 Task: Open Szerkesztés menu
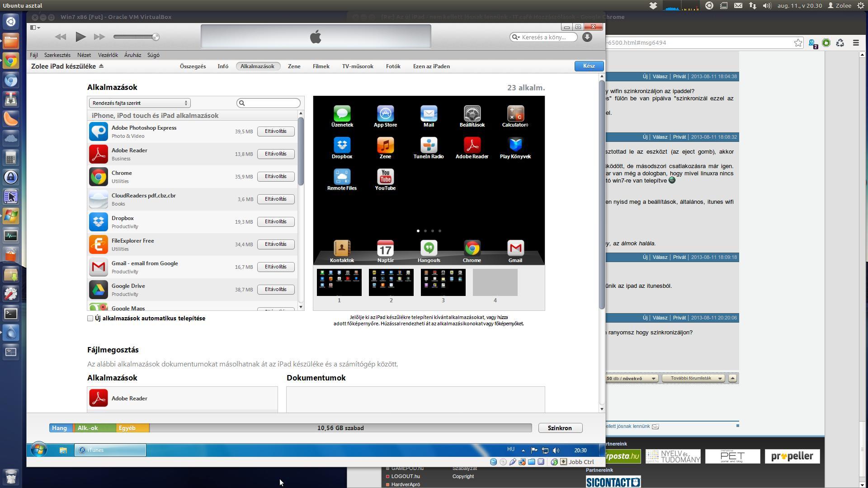57,55
